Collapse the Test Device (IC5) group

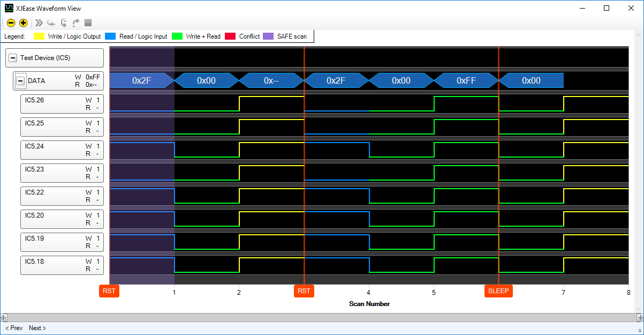(13, 58)
